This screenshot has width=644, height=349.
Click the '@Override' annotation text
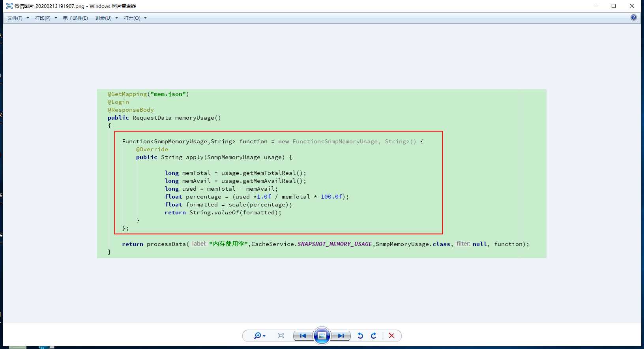(x=152, y=149)
